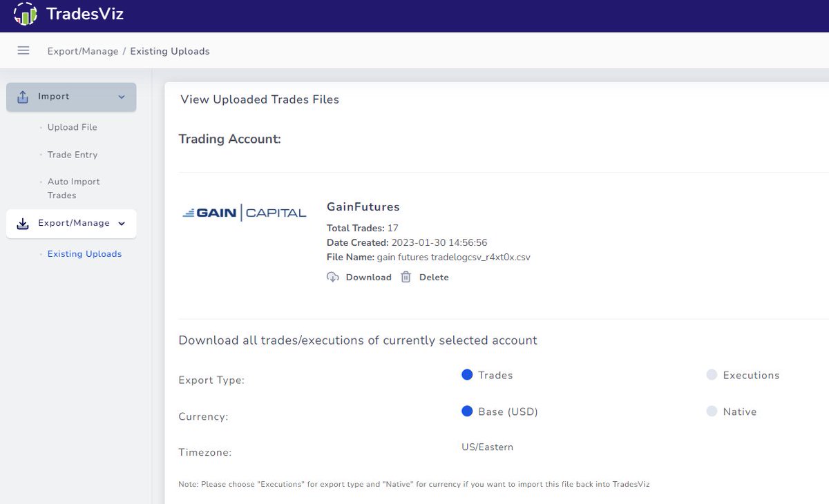
Task: Click the trash can delete icon
Action: (x=406, y=277)
